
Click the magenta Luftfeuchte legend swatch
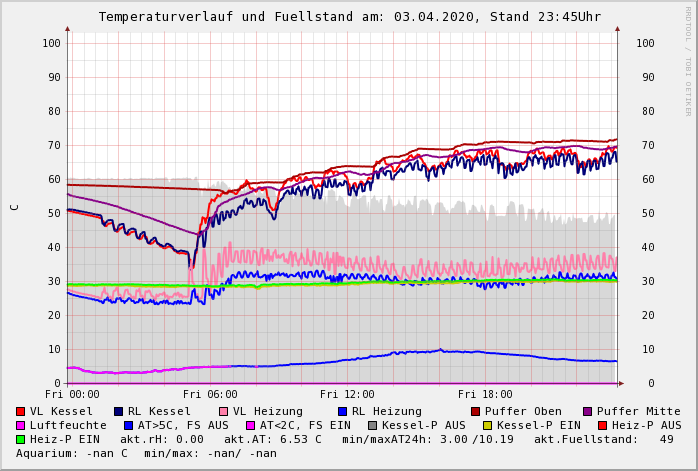pyautogui.click(x=21, y=425)
